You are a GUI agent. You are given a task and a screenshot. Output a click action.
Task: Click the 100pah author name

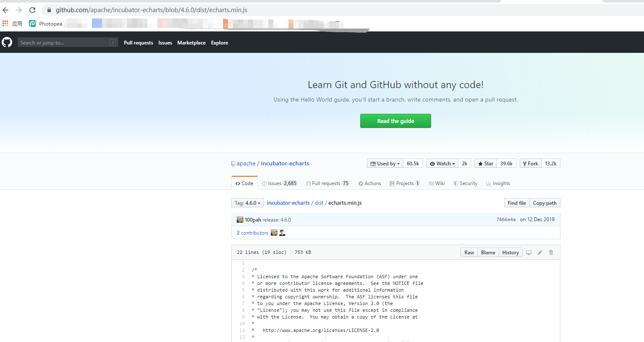point(253,220)
